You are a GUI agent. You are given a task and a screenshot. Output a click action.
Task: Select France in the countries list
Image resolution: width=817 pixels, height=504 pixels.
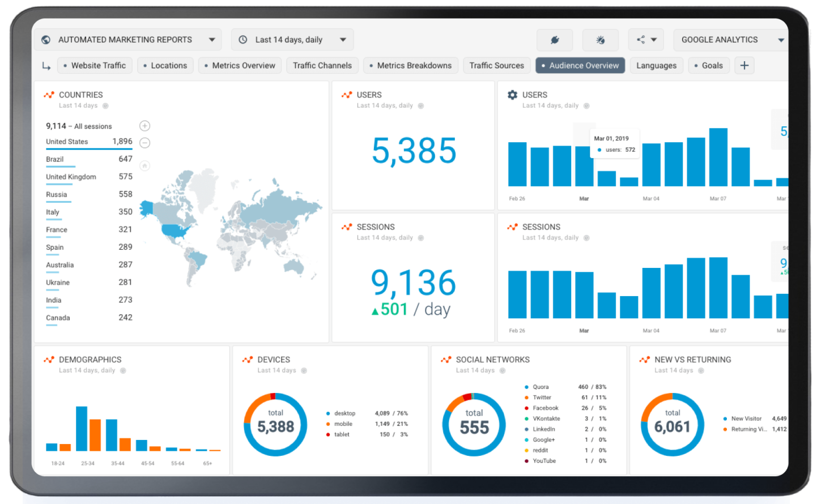coord(89,230)
